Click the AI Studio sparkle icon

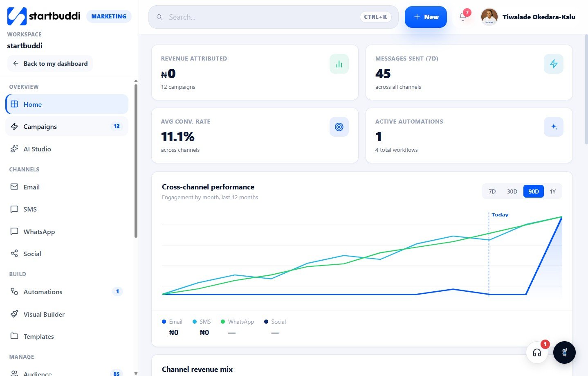14,149
